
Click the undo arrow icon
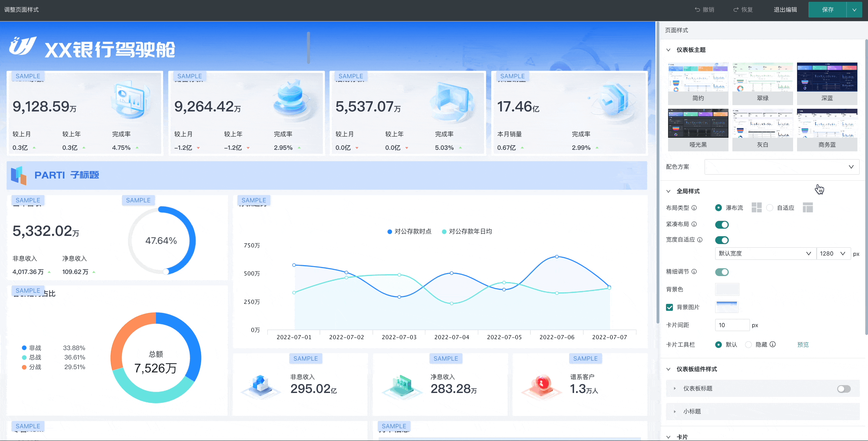697,9
